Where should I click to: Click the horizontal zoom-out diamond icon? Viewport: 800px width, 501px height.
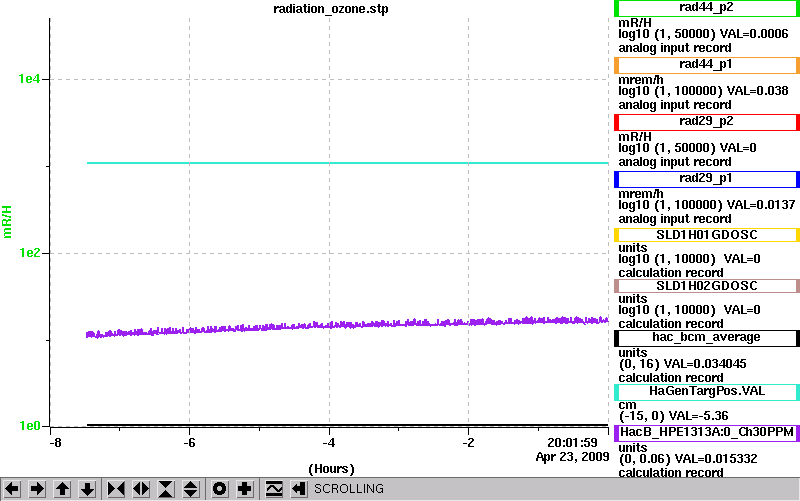pos(141,489)
